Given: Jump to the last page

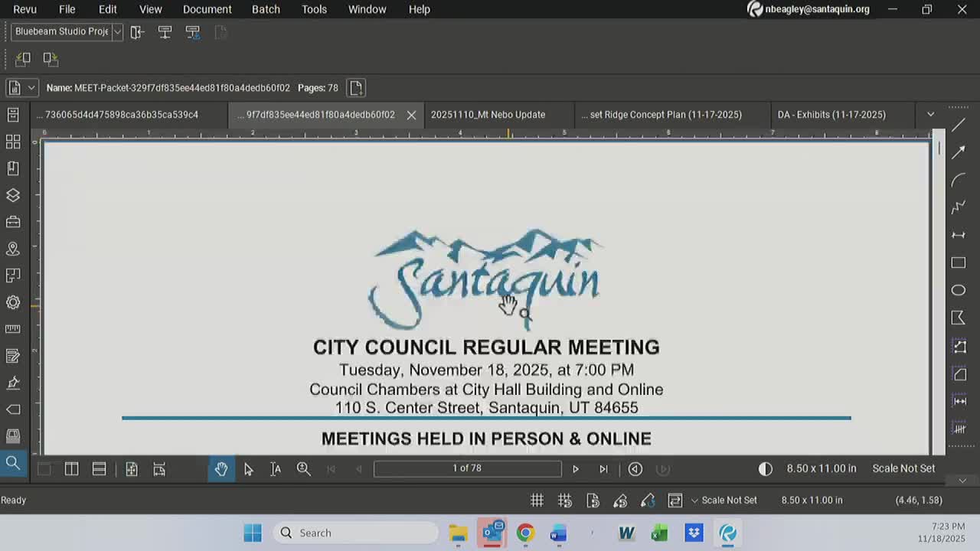Looking at the screenshot, I should click(x=603, y=468).
